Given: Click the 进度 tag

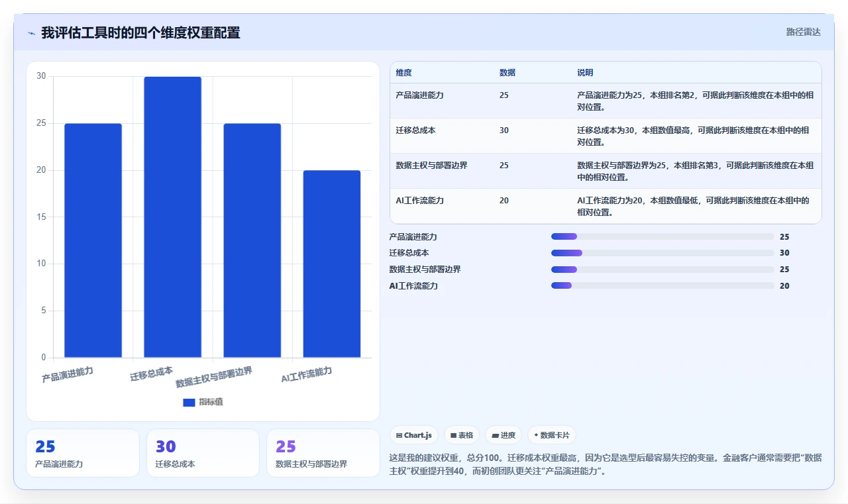Looking at the screenshot, I should (x=503, y=435).
